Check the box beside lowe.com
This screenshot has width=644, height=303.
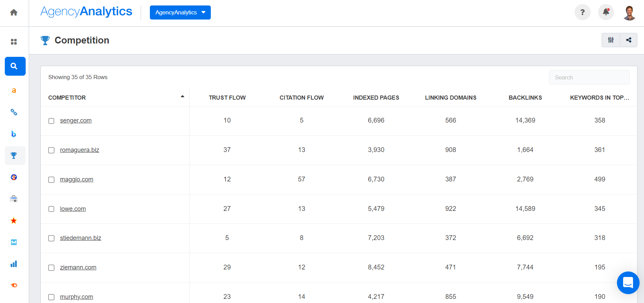[x=51, y=209]
